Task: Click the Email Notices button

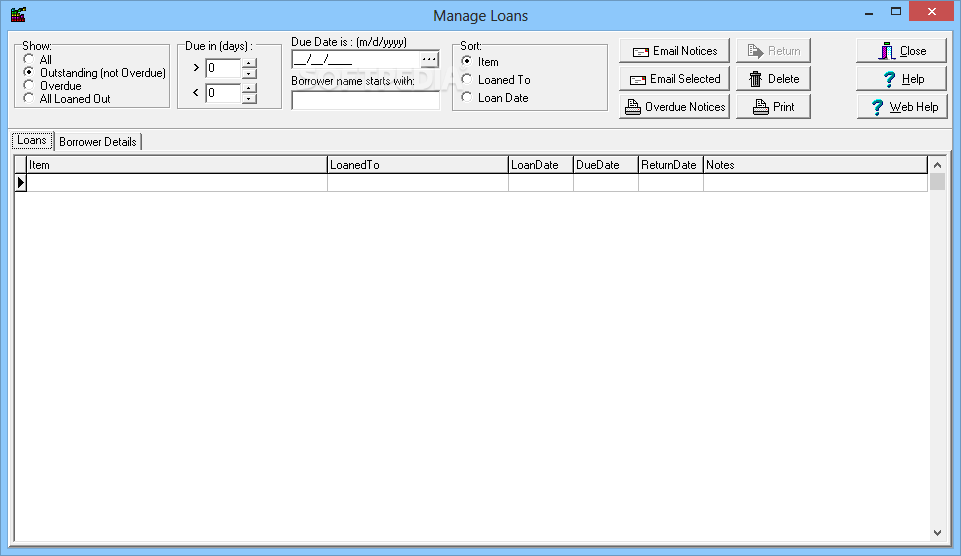Action: tap(674, 51)
